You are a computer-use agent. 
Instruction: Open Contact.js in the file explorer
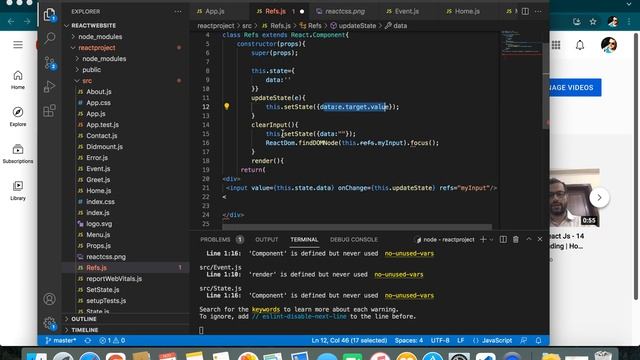(101, 136)
